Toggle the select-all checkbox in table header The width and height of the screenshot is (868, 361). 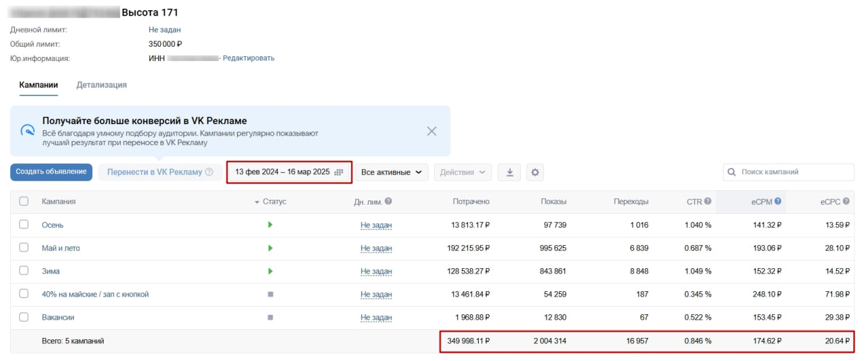click(24, 201)
